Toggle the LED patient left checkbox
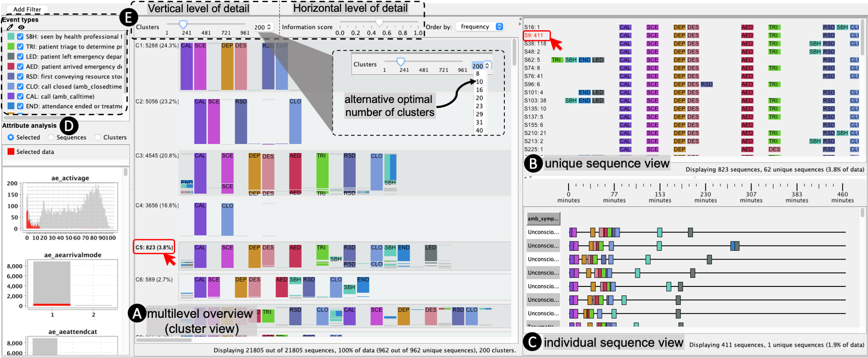Screen dimensions: 868x358 click(x=20, y=57)
